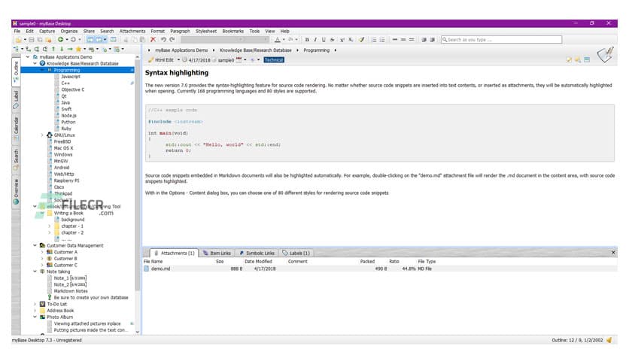629x364 pixels.
Task: Apply Italic formatting from the toolbar
Action: click(315, 40)
